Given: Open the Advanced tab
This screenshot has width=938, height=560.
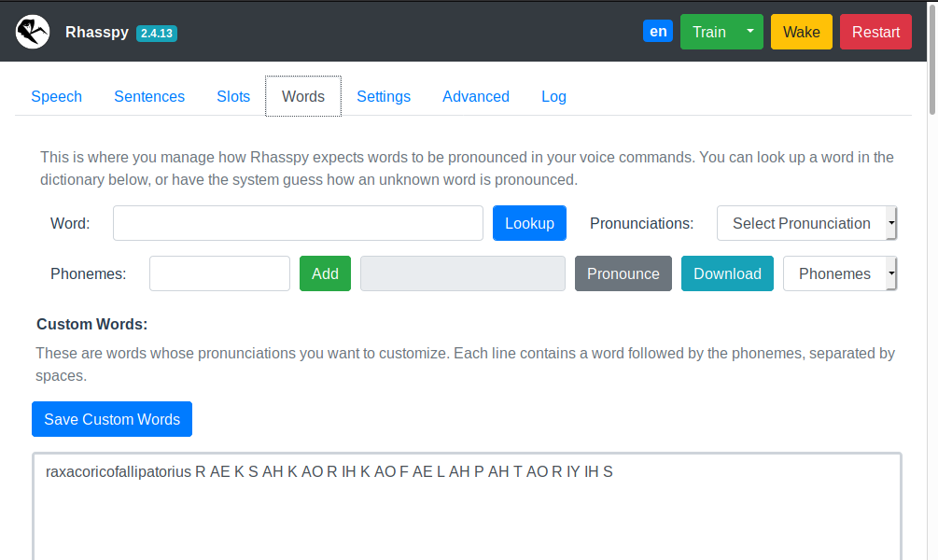Looking at the screenshot, I should click(476, 96).
